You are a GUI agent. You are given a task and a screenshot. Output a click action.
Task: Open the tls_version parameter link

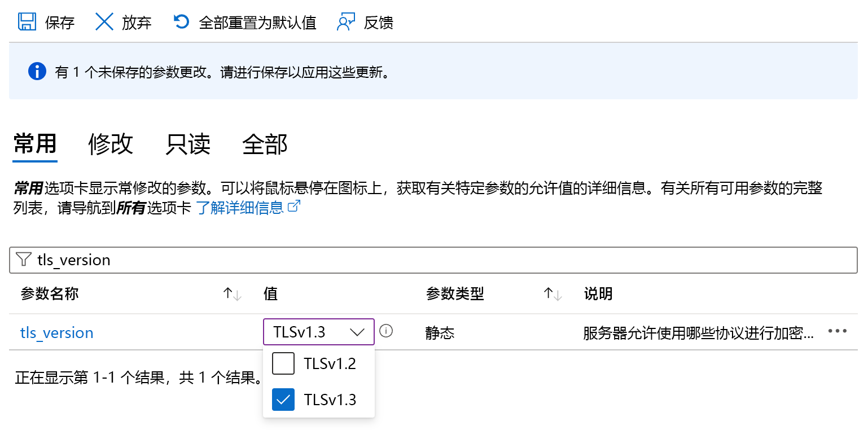pyautogui.click(x=57, y=332)
